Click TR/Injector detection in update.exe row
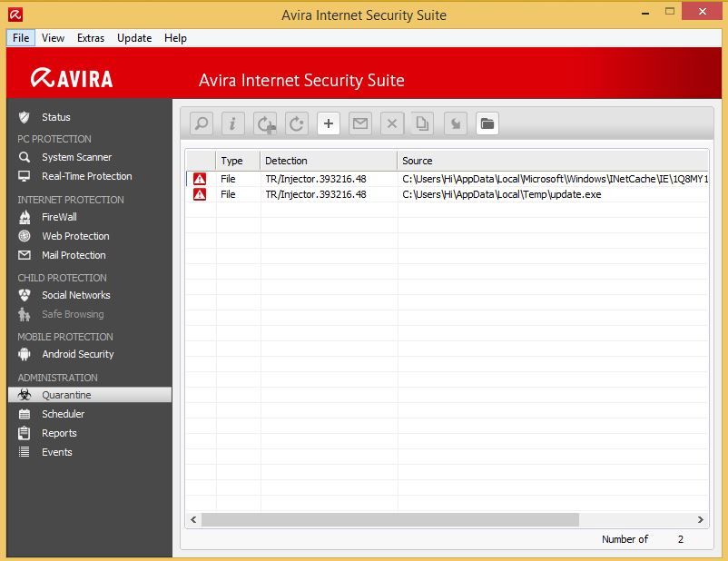The width and height of the screenshot is (728, 561). tap(316, 194)
